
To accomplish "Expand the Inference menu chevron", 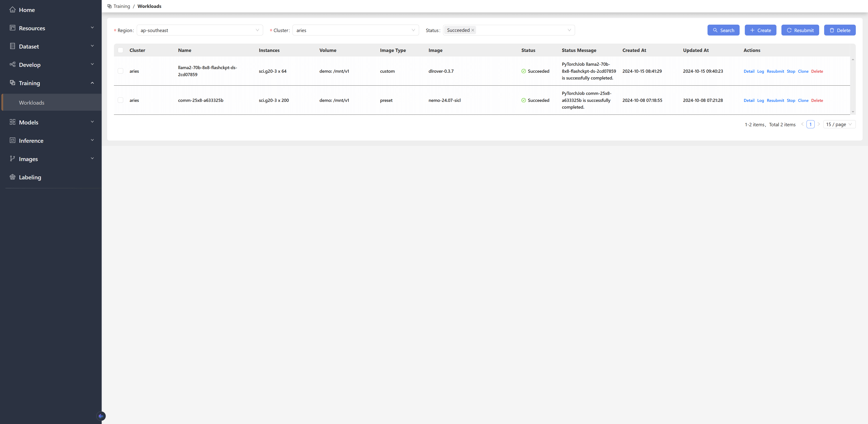I will pos(92,140).
